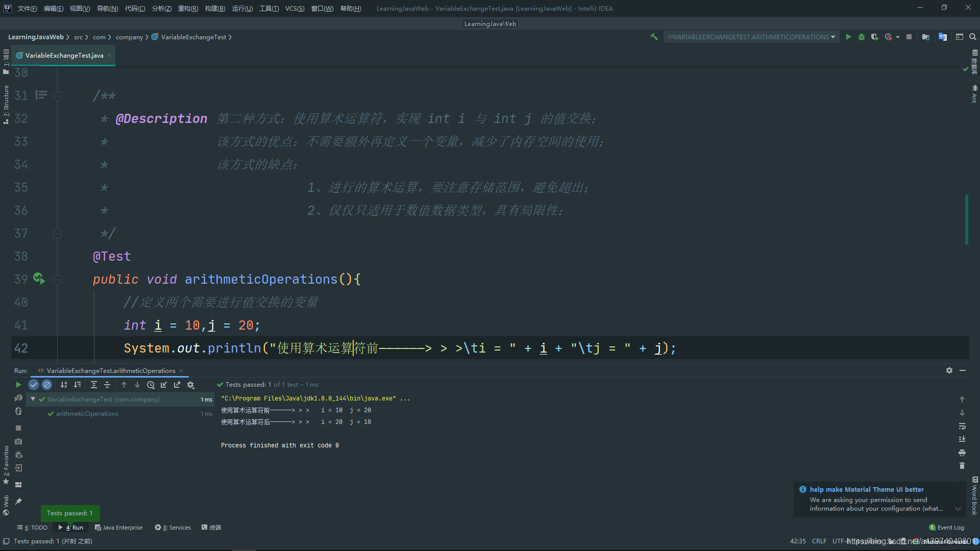Click the Debug bug icon in main toolbar
The image size is (980, 551).
862,37
